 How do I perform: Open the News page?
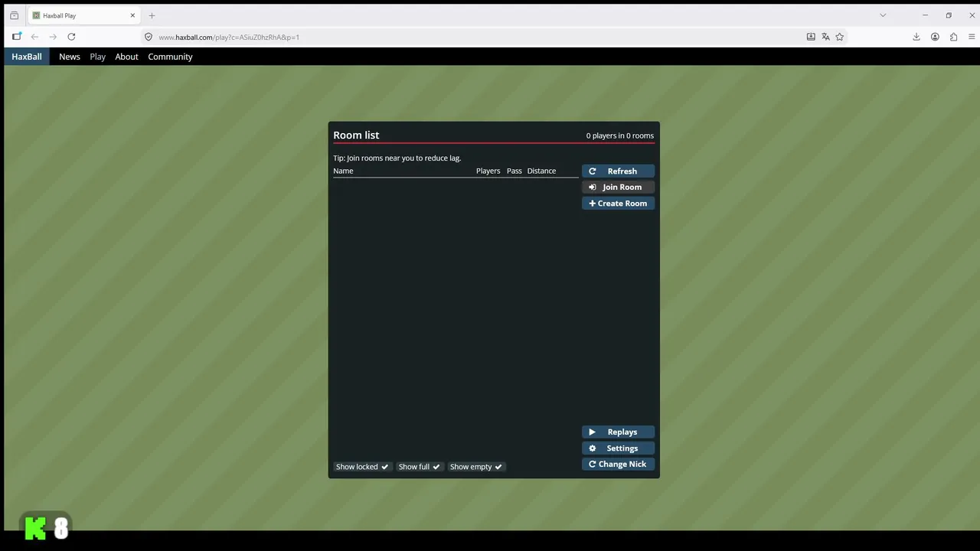tap(70, 57)
